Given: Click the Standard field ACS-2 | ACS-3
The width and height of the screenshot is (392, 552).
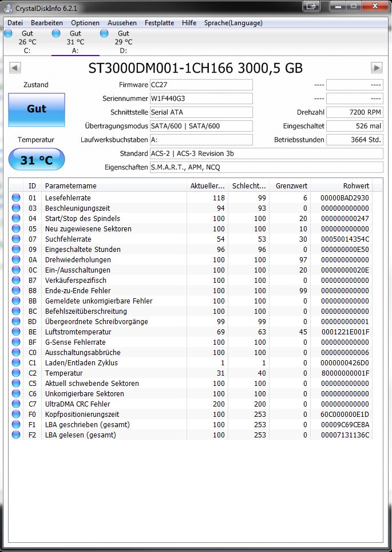Looking at the screenshot, I should 266,153.
